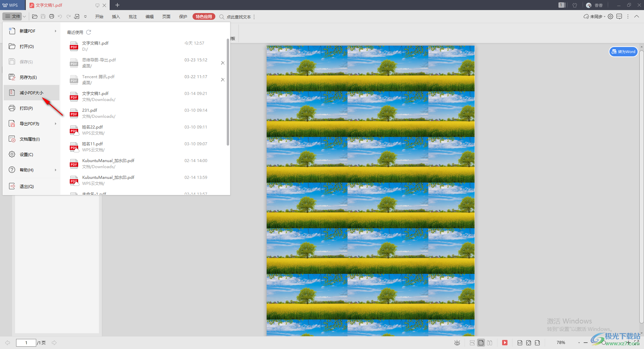Image resolution: width=644 pixels, height=349 pixels.
Task: Click the recent files list scrollbar
Action: [228, 92]
